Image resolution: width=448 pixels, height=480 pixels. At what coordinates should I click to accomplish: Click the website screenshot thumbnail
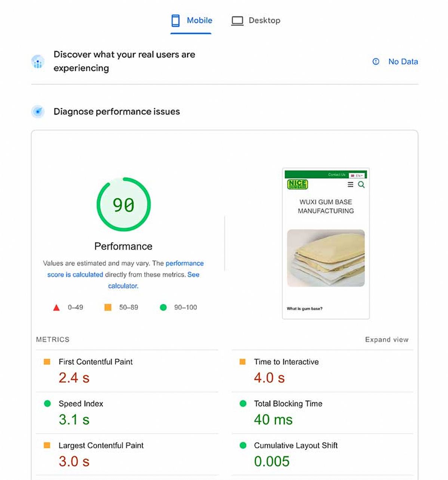(x=326, y=244)
